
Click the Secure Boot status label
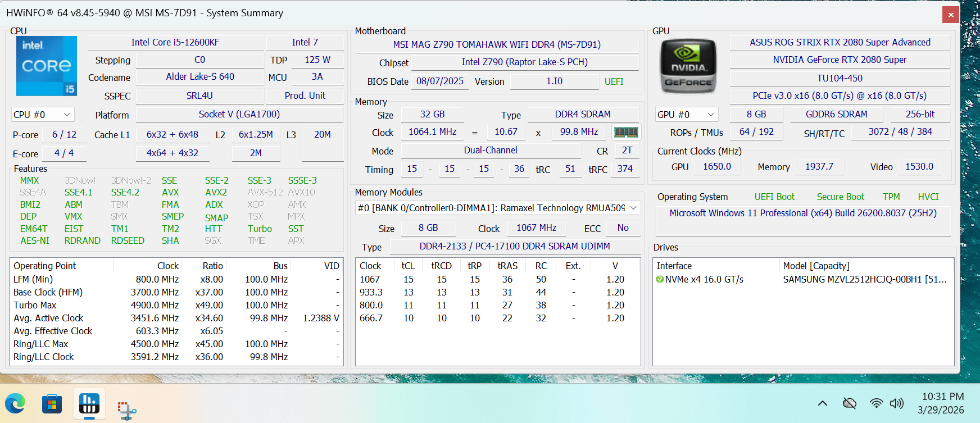point(841,197)
